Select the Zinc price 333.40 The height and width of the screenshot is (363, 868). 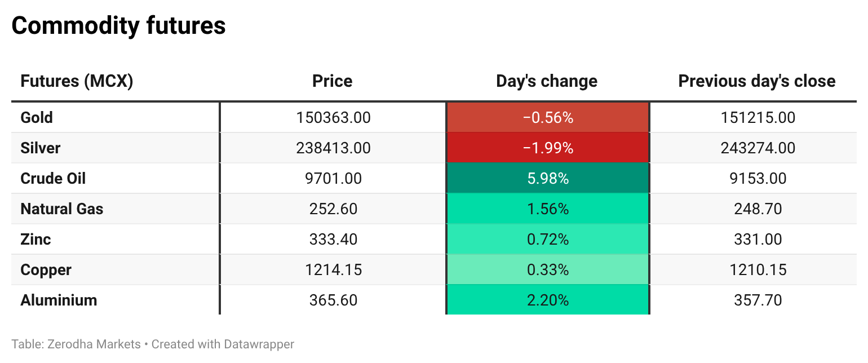pyautogui.click(x=333, y=240)
